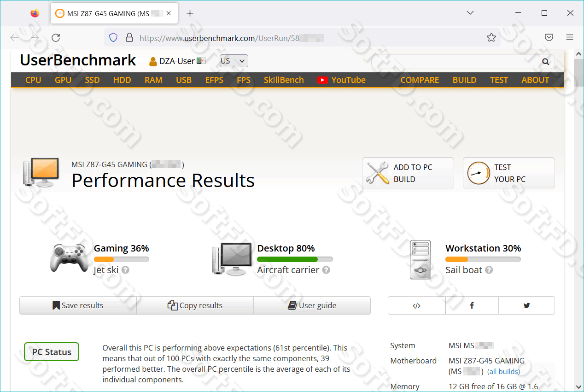Open the embed code </> icon
Image resolution: width=584 pixels, height=392 pixels.
point(416,305)
